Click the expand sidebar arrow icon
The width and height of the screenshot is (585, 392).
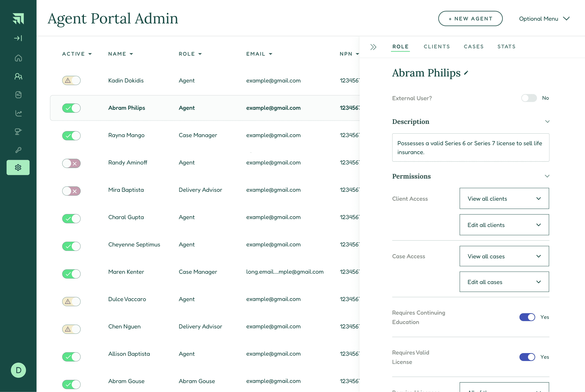[x=18, y=38]
